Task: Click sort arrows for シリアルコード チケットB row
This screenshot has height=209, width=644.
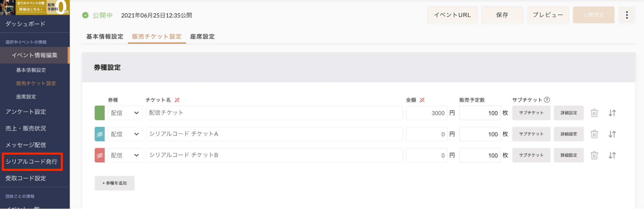Action: 612,155
